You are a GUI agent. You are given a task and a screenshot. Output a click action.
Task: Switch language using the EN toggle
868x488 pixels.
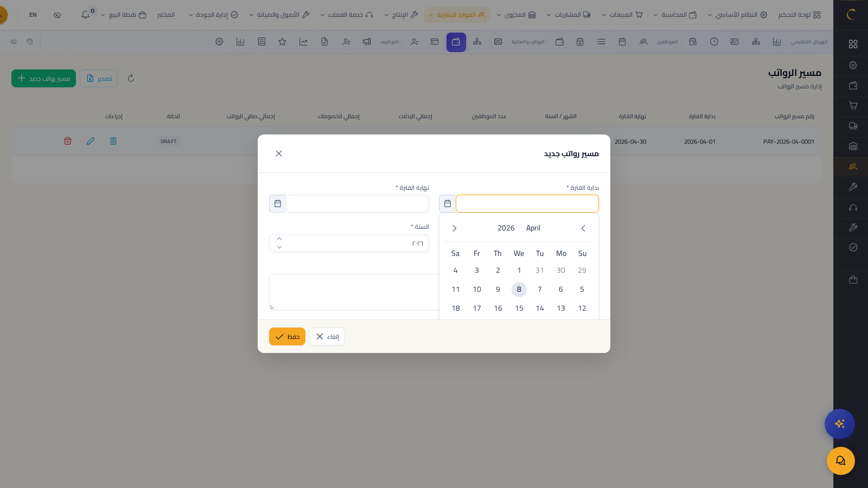(33, 15)
